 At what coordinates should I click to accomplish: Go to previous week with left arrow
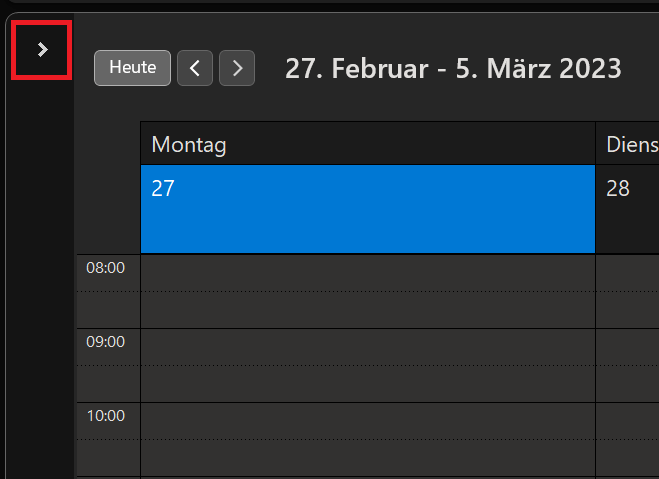(x=195, y=68)
